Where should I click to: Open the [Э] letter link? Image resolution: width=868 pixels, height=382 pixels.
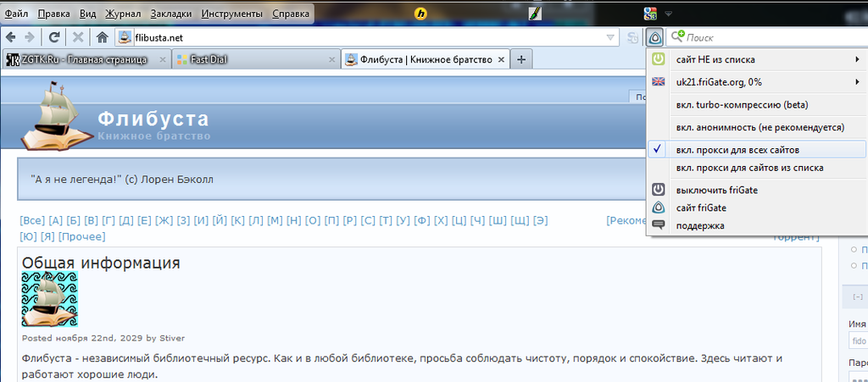[x=540, y=220]
